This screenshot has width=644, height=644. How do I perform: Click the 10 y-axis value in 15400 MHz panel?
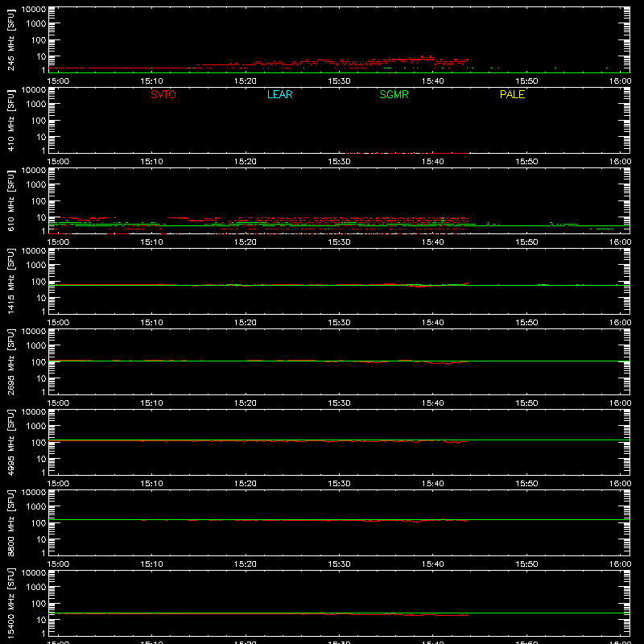(x=41, y=620)
